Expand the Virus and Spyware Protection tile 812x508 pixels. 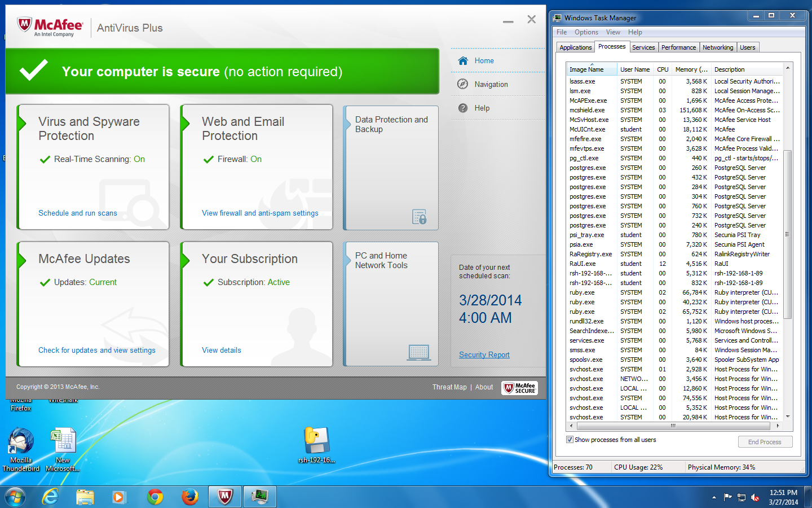tap(93, 167)
